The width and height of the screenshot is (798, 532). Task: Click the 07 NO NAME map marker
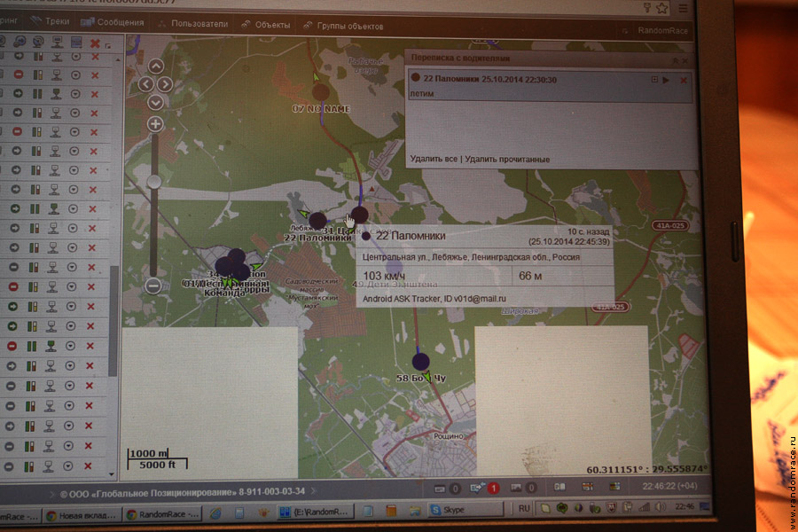tap(321, 91)
